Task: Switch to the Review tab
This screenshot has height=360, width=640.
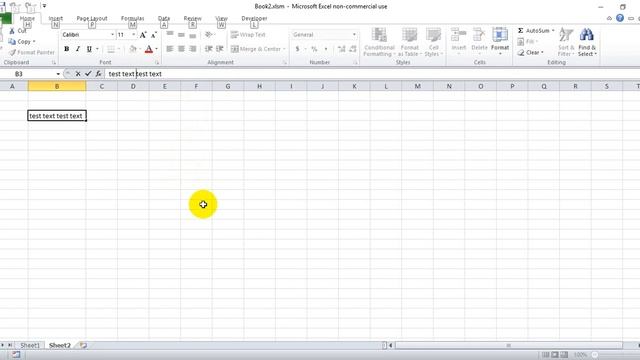Action: (x=192, y=18)
